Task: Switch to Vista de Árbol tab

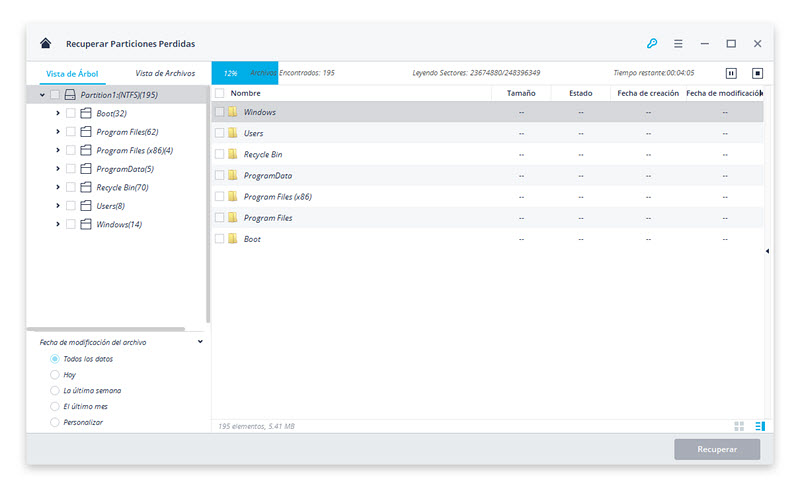Action: (x=72, y=73)
